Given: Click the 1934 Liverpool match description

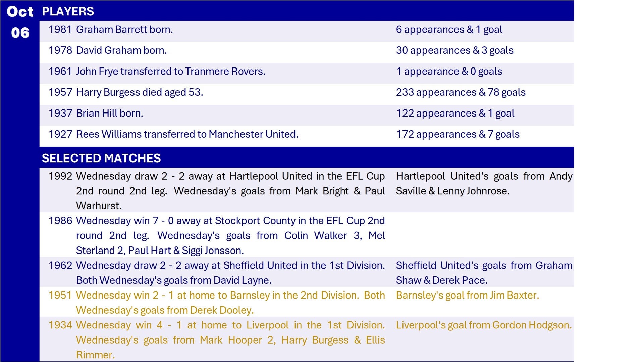Looking at the screenshot, I should [230, 340].
